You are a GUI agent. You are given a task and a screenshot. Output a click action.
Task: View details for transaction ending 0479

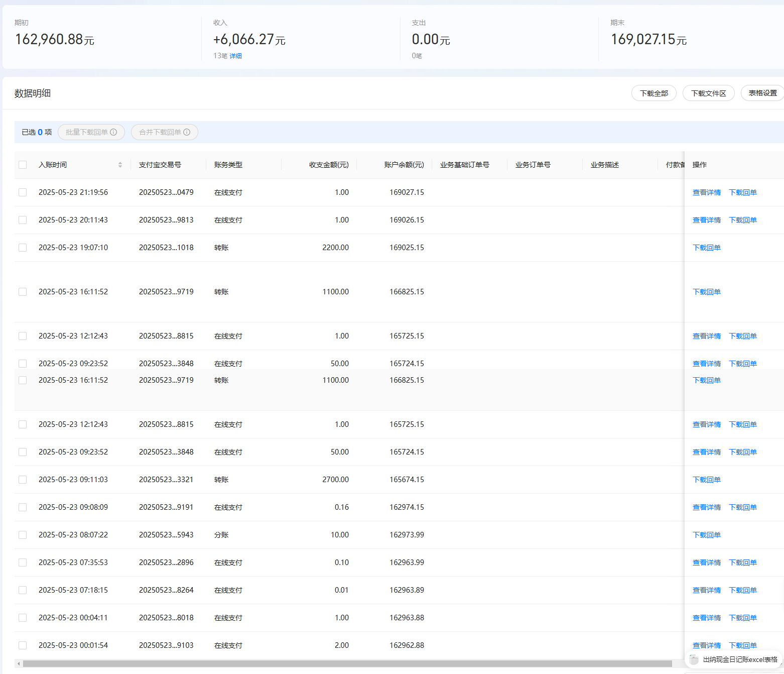click(x=707, y=192)
